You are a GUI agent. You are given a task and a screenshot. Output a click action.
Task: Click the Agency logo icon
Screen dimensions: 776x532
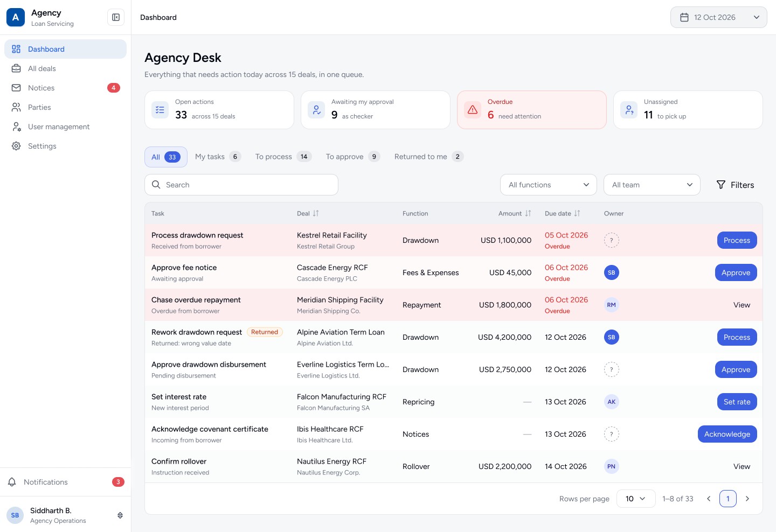(16, 17)
